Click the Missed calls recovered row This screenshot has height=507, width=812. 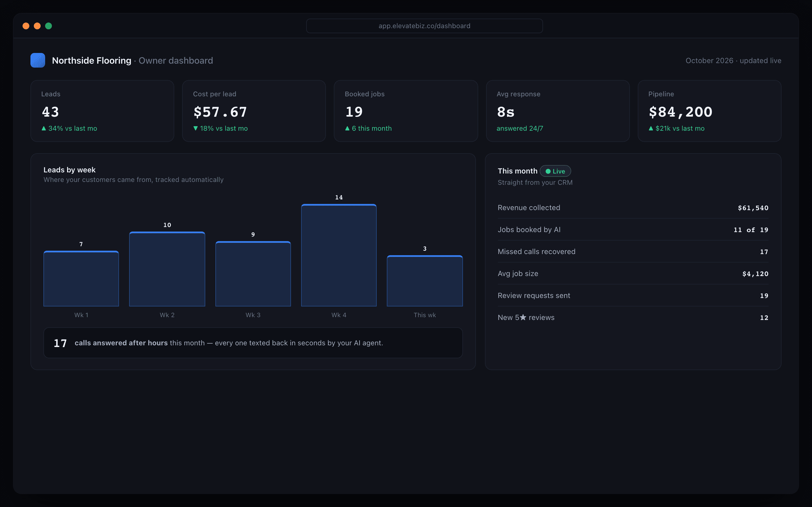click(x=633, y=252)
